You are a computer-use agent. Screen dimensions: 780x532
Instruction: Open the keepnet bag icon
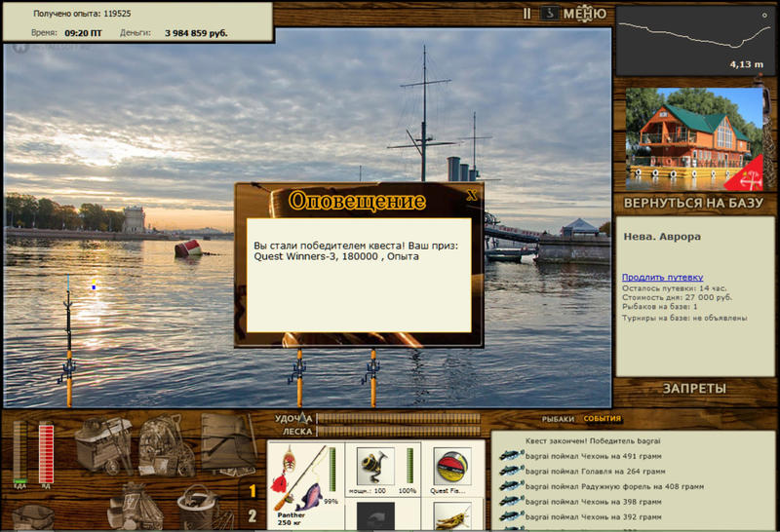pyautogui.click(x=136, y=506)
